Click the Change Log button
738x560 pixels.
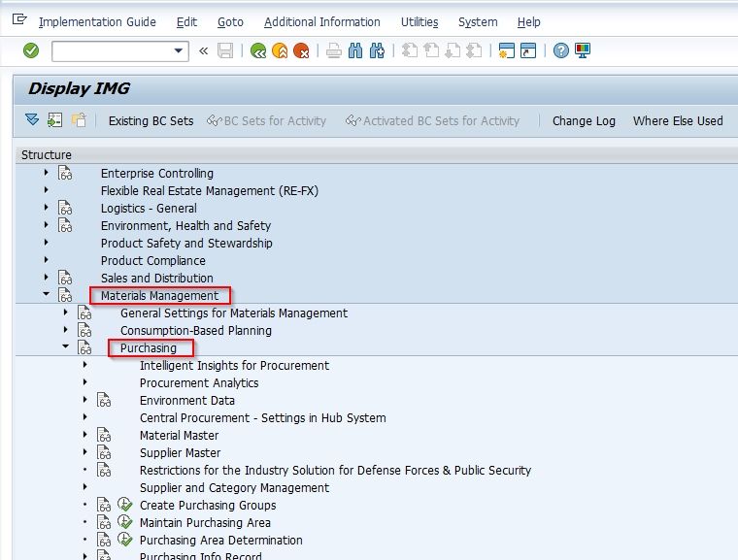coord(584,121)
